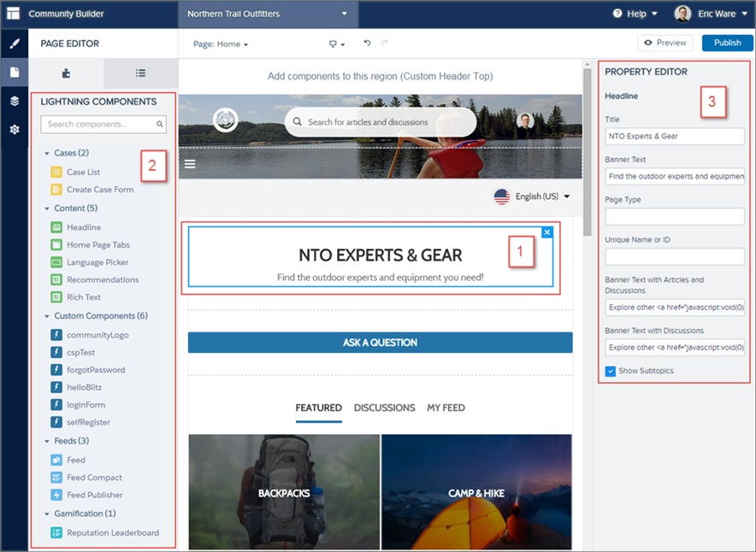Switch to the MY FEED tab
Screen dimensions: 756x552
pos(446,408)
